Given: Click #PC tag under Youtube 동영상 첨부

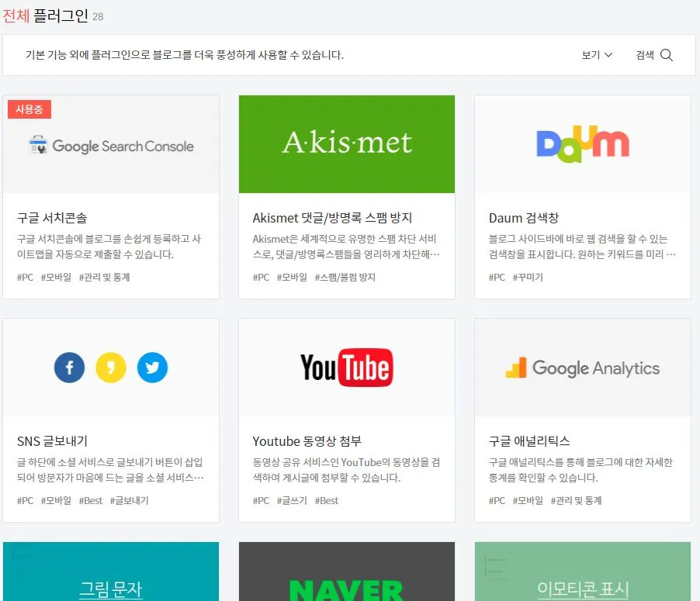Looking at the screenshot, I should point(262,501).
